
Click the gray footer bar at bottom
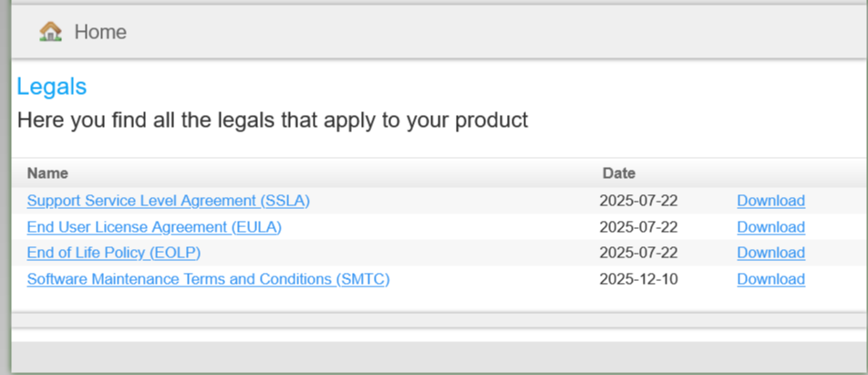tap(438, 357)
